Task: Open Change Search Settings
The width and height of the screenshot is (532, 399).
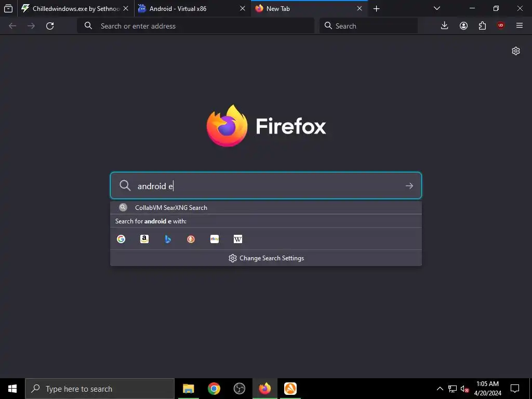Action: [266, 258]
